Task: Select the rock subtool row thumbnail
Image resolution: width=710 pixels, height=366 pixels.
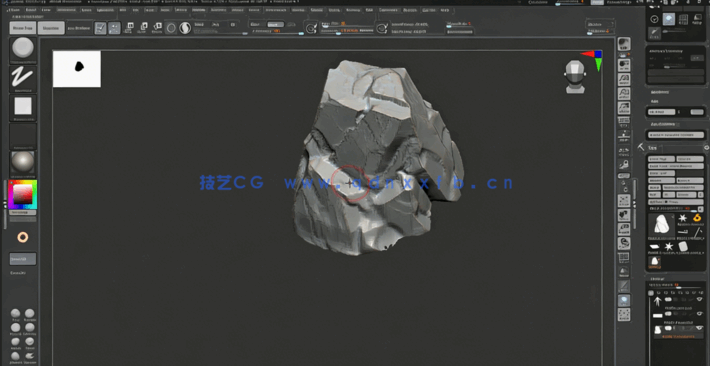Action: [x=657, y=330]
